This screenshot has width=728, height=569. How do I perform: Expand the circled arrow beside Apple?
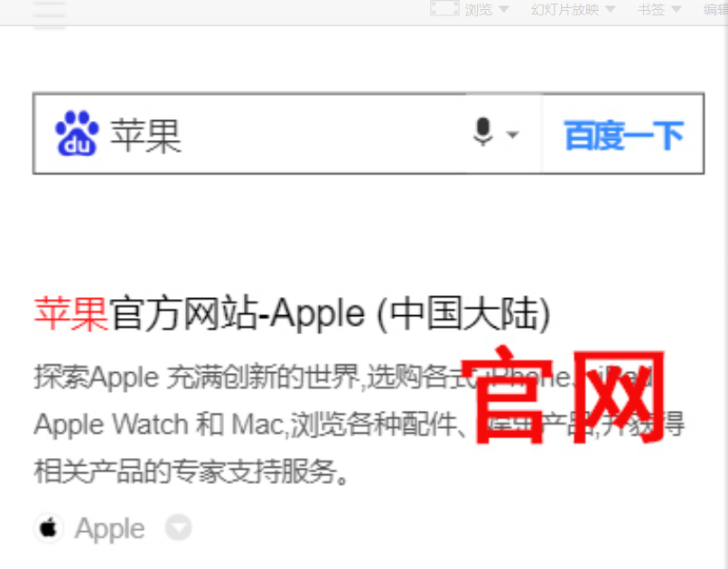coord(178,527)
